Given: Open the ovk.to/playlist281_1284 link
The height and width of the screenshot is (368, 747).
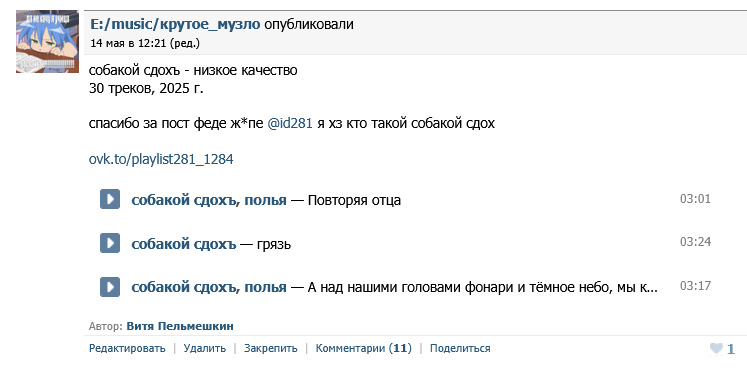Looking at the screenshot, I should coord(161,159).
